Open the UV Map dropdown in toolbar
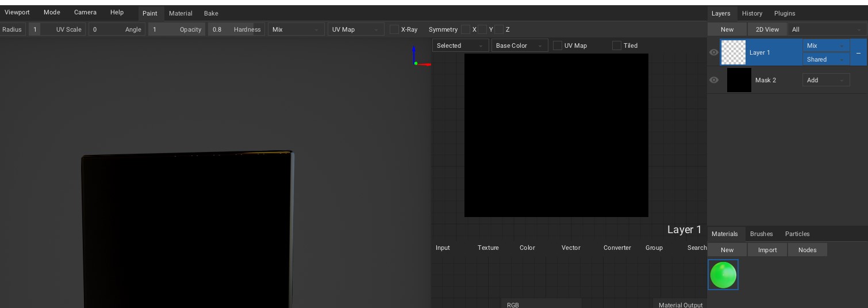This screenshot has height=308, width=868. pyautogui.click(x=356, y=29)
